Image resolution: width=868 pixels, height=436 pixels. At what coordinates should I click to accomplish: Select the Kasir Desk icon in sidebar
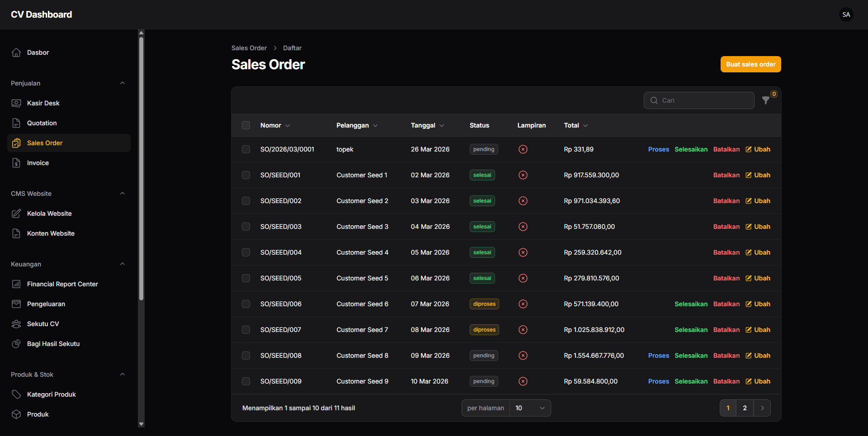coord(16,103)
